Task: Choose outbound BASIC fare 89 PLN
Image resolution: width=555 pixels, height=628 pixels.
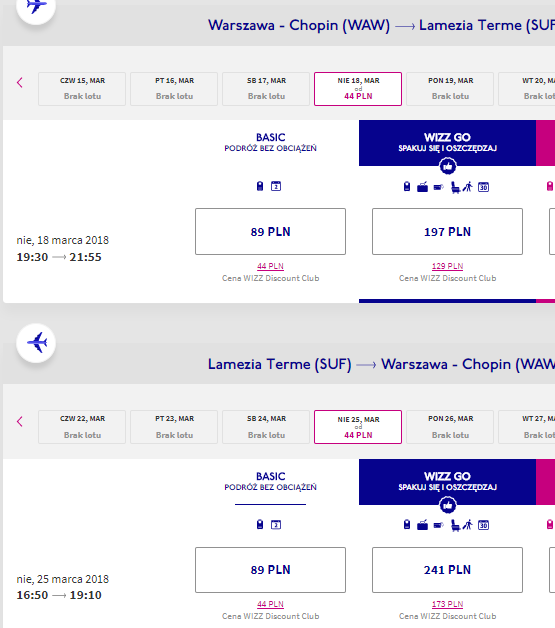Action: [270, 231]
